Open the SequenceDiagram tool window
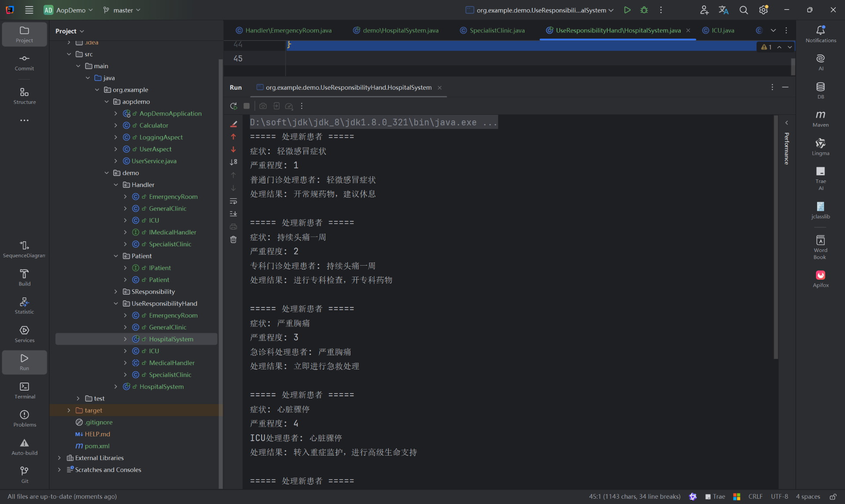This screenshot has height=504, width=845. point(24,249)
